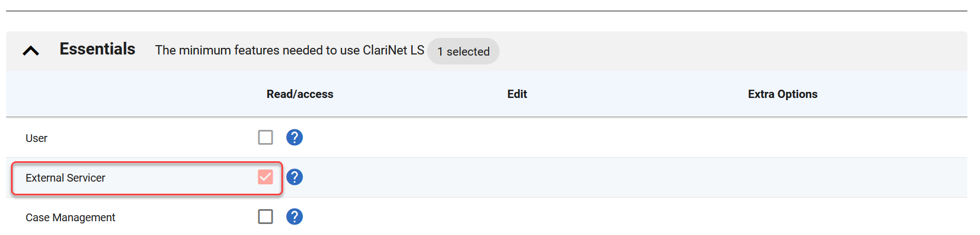Viewport: 980px width, 235px height.
Task: Select the Case Management row label
Action: tap(70, 217)
